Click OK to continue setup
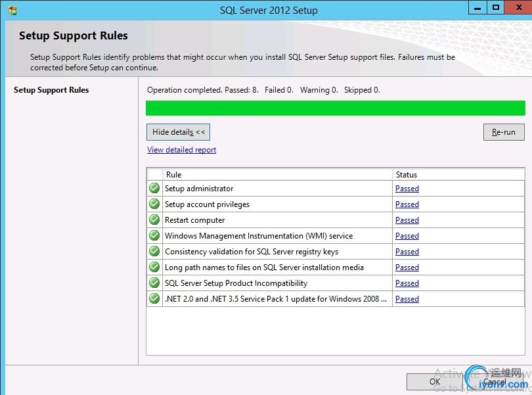This screenshot has height=395, width=532. tap(435, 382)
